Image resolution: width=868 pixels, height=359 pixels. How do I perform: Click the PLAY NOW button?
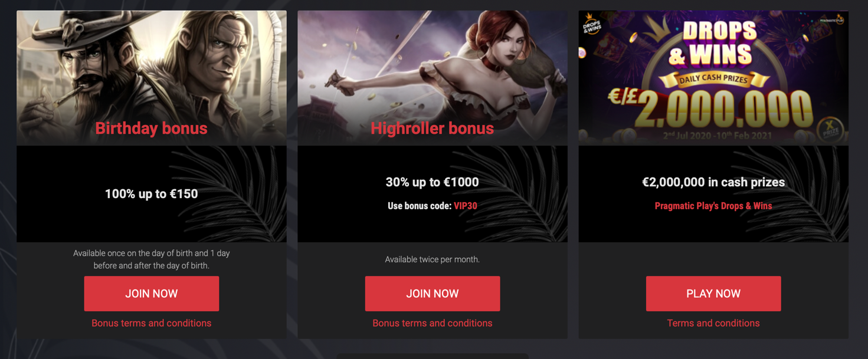(x=713, y=294)
